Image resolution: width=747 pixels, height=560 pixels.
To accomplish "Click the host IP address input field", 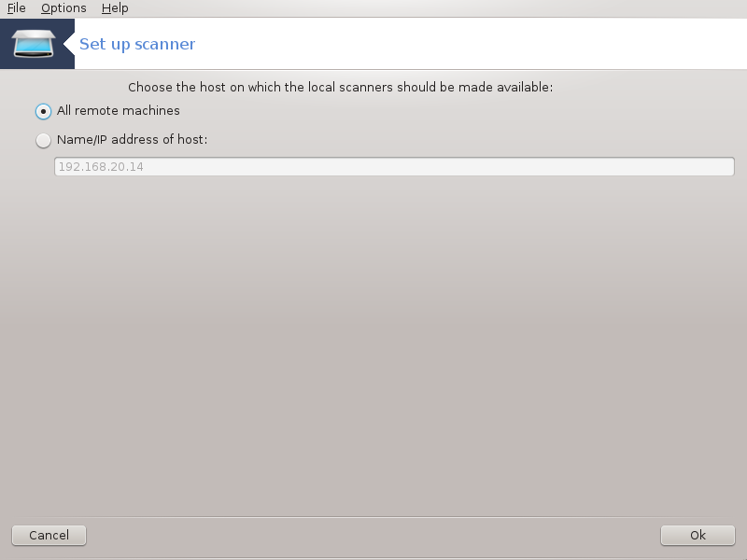I will (394, 167).
